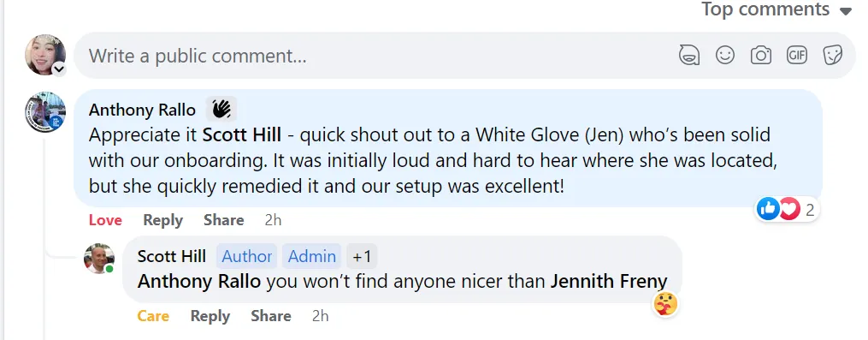Share Anthony Rallo's comment
This screenshot has height=340, width=868.
coord(224,220)
